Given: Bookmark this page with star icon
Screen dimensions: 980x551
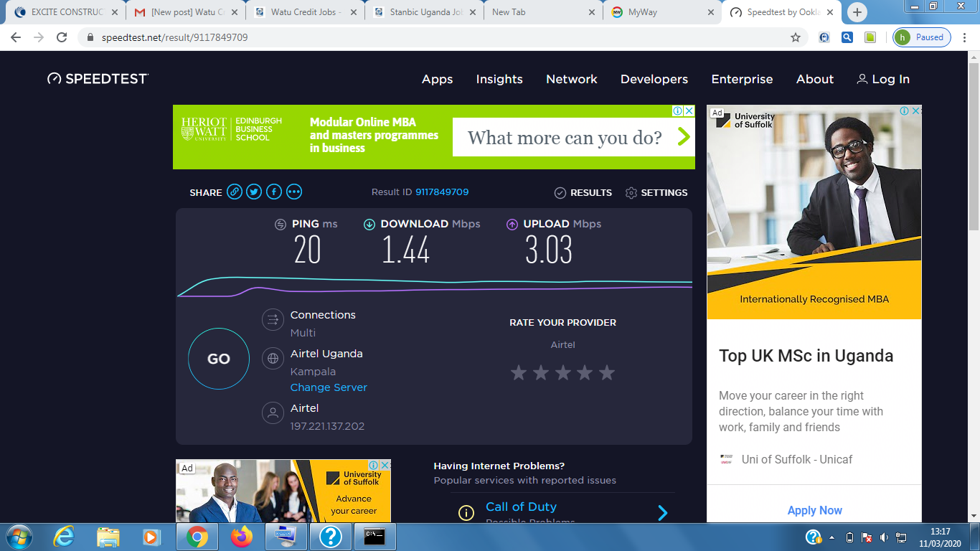Looking at the screenshot, I should (x=796, y=37).
